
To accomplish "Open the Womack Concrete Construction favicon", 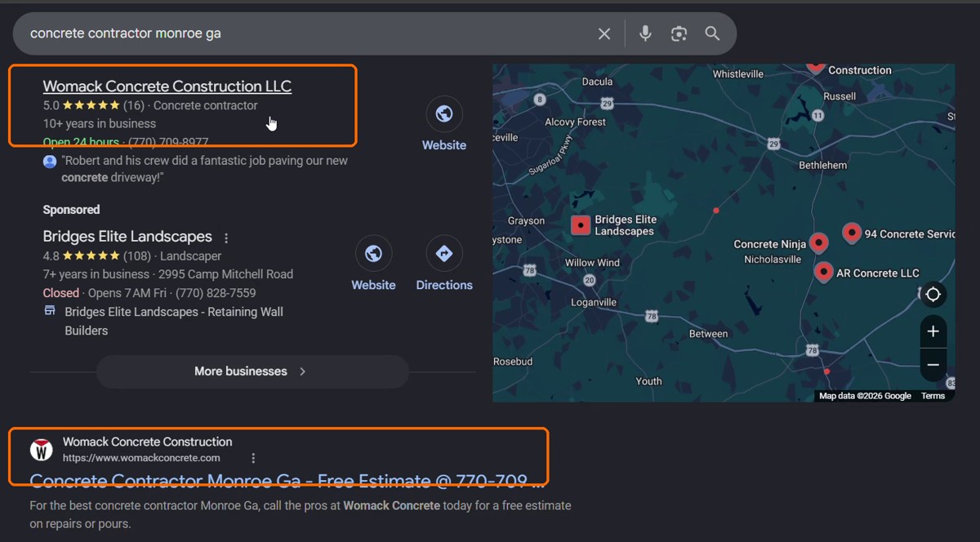I will 42,450.
